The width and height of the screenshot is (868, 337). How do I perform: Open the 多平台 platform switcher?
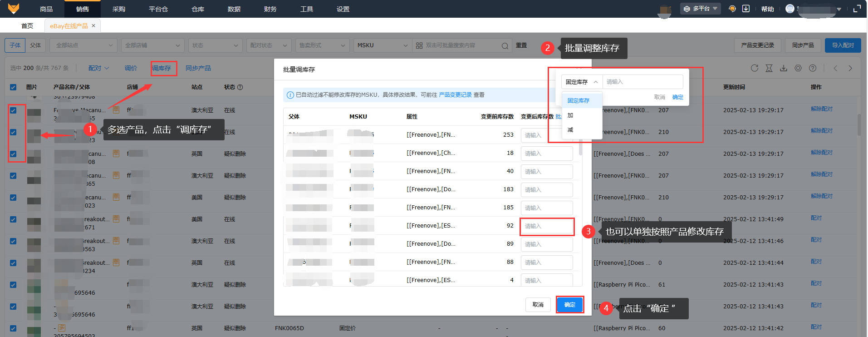click(x=700, y=9)
